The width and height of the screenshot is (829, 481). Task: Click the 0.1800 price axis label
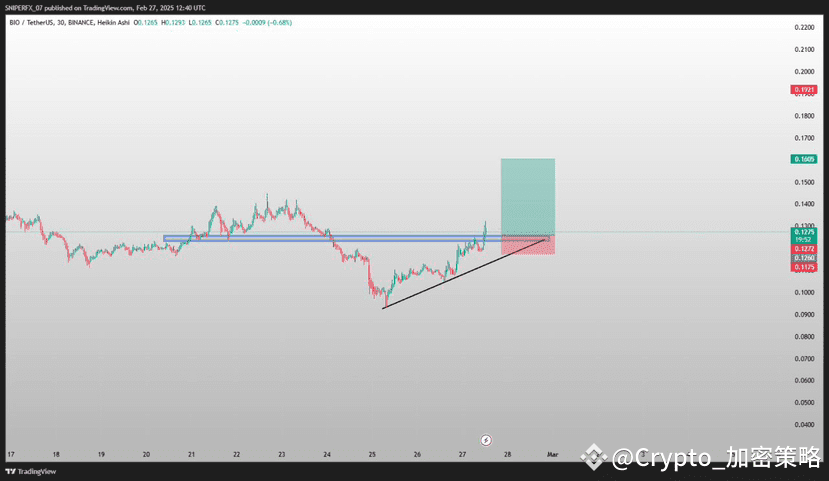(x=804, y=116)
